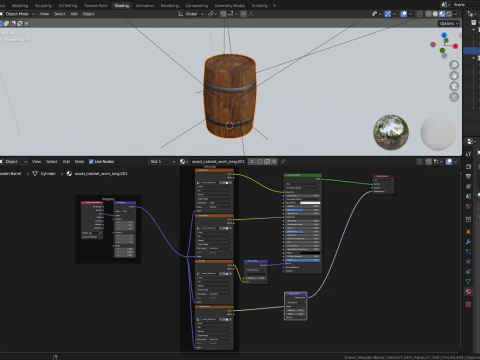Open the 3D viewport View menu
Viewport: 480px width, 360px height.
coord(44,14)
